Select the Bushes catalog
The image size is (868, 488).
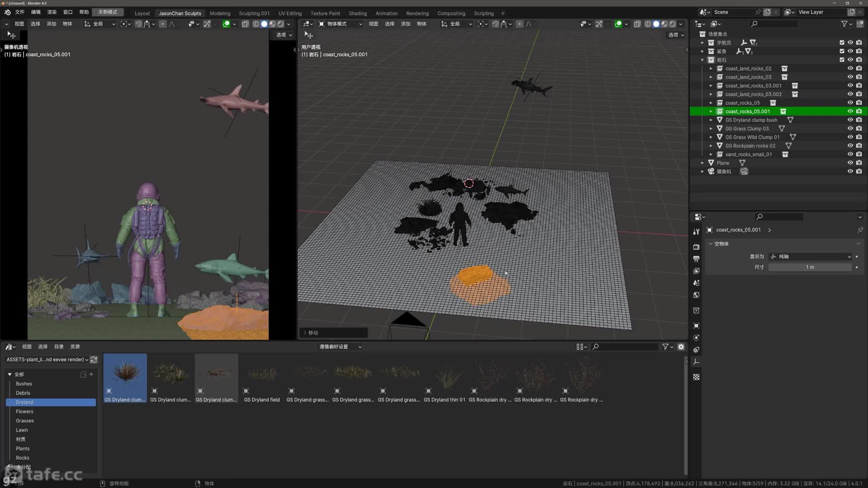pyautogui.click(x=24, y=384)
